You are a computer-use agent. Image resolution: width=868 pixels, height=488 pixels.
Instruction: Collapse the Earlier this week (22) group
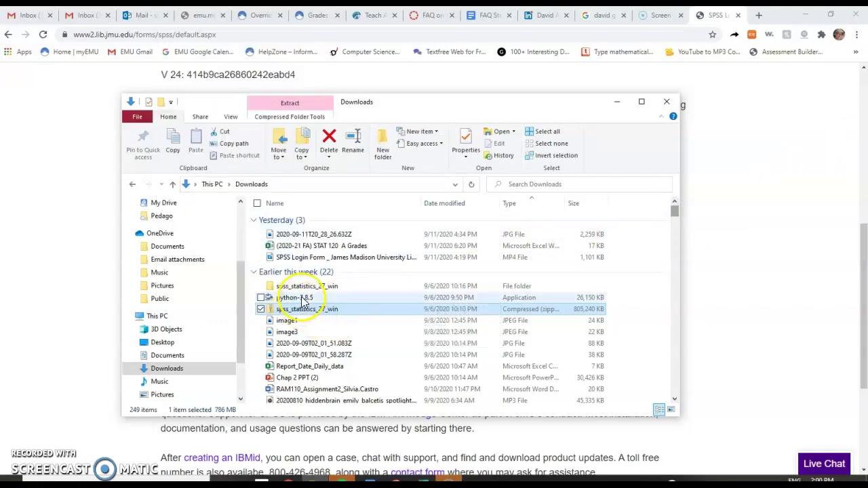pyautogui.click(x=254, y=272)
